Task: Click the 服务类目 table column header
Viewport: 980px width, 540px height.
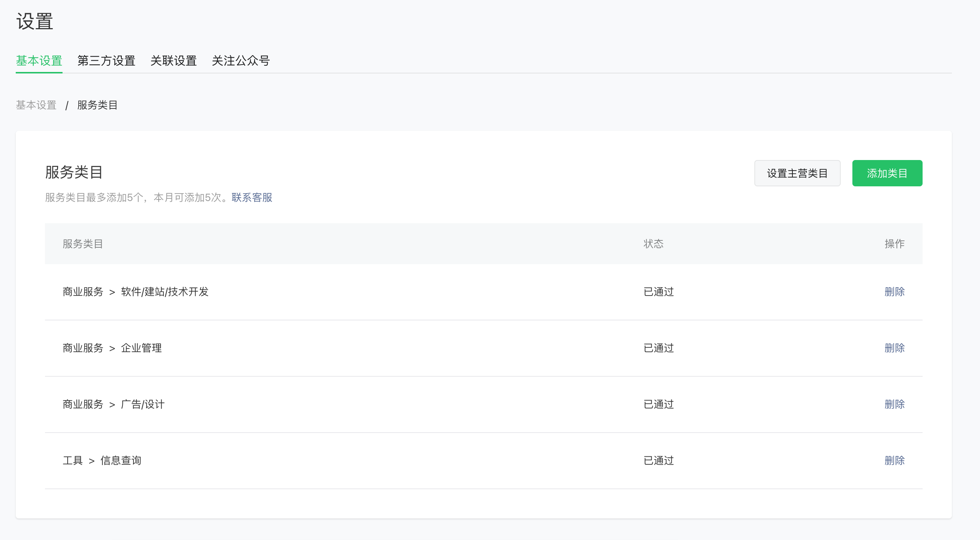Action: pyautogui.click(x=83, y=244)
